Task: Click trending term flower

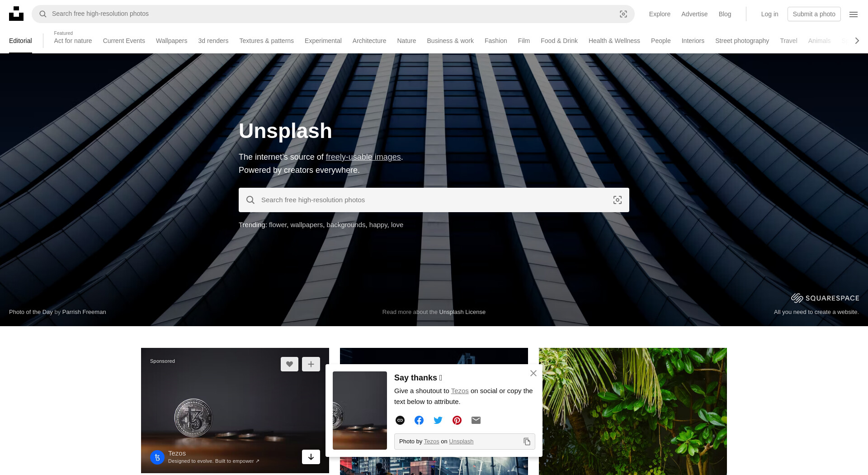Action: 278,225
